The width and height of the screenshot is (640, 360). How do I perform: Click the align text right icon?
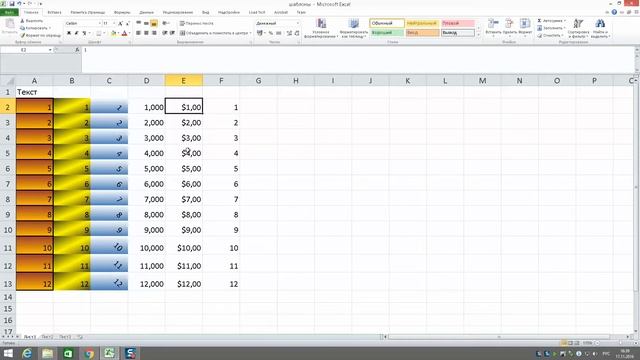(x=154, y=33)
